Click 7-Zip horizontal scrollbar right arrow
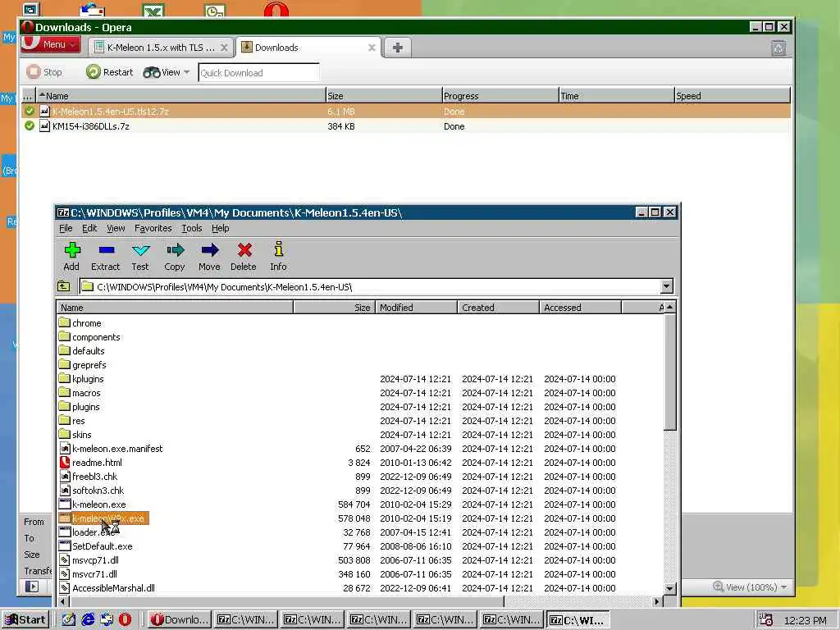 point(657,601)
